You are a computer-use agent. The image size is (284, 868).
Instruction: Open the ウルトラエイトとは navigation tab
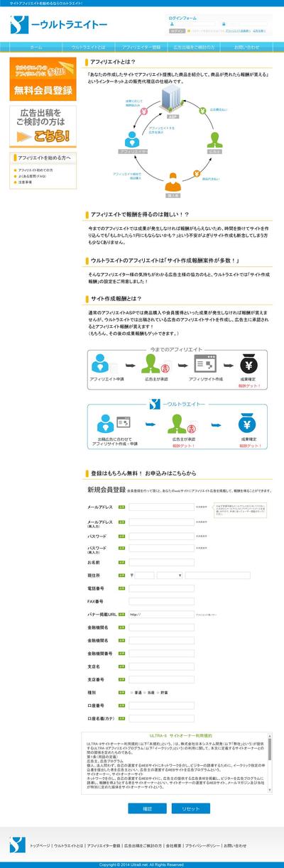(88, 46)
